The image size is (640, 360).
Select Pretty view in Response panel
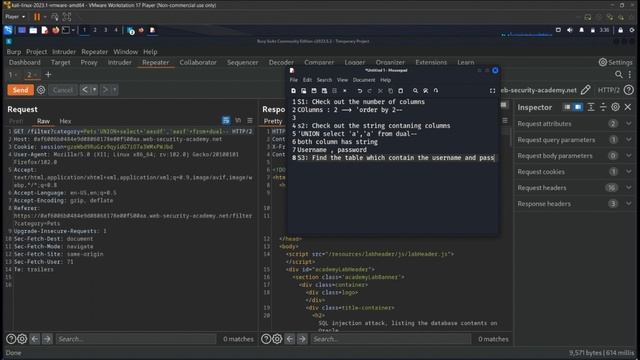[273, 121]
